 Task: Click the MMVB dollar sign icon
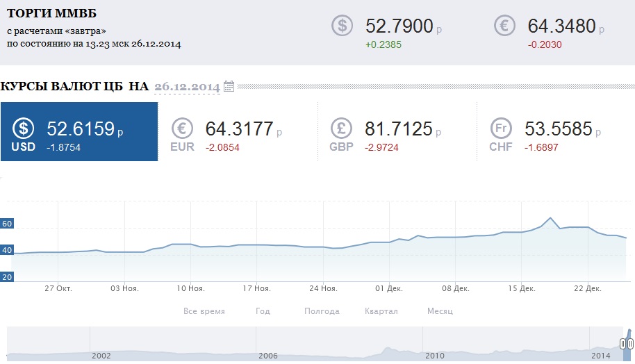pyautogui.click(x=343, y=26)
